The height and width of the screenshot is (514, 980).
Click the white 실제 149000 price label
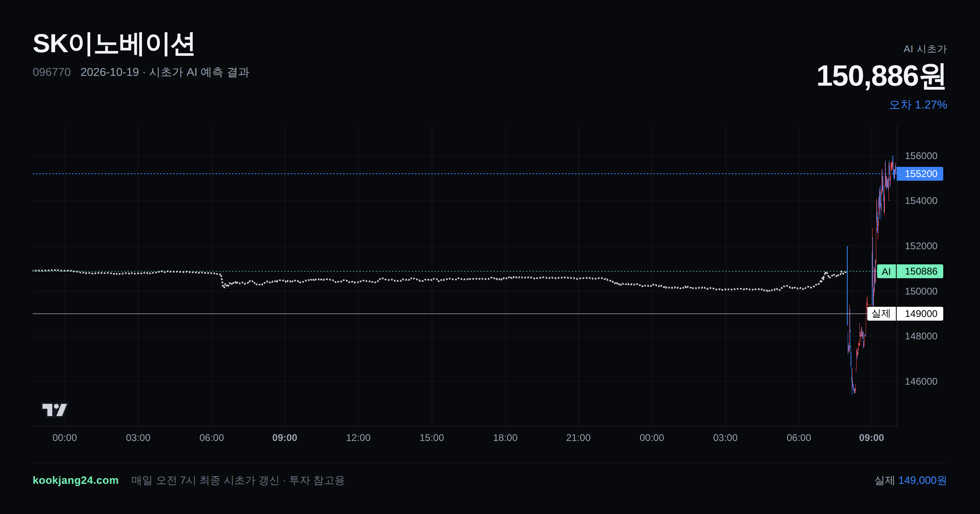(905, 314)
